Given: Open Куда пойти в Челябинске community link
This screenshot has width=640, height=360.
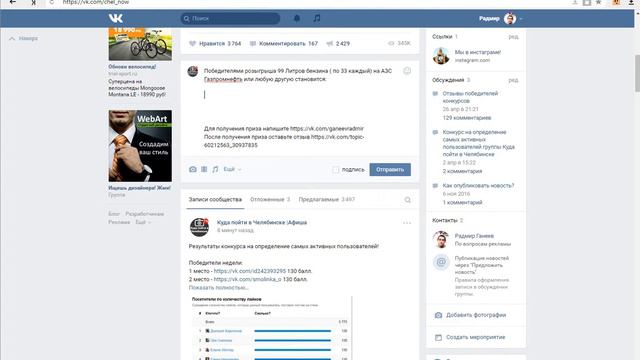Looking at the screenshot, I should [x=262, y=222].
